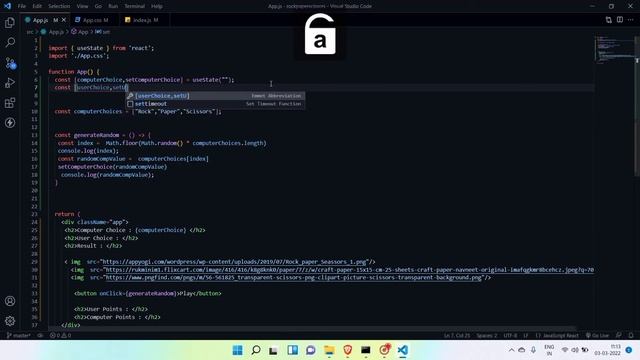Open the Go menu
The height and width of the screenshot is (360, 640).
pos(98,6)
